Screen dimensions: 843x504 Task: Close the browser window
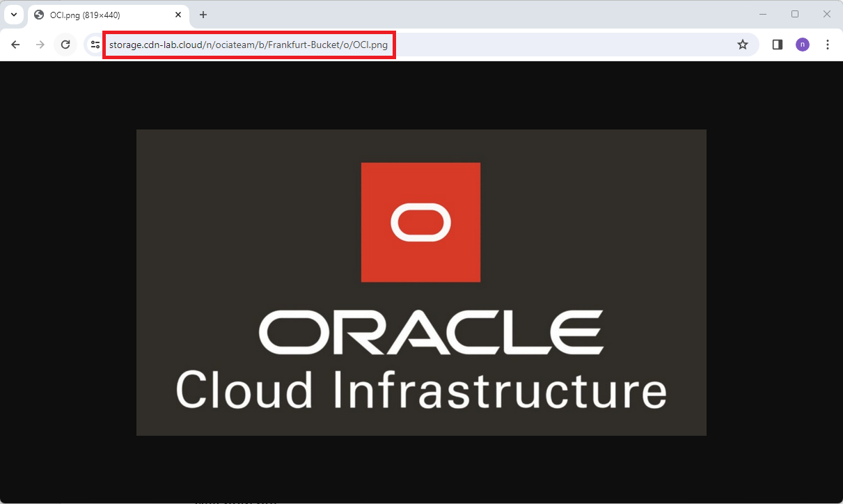pos(827,14)
